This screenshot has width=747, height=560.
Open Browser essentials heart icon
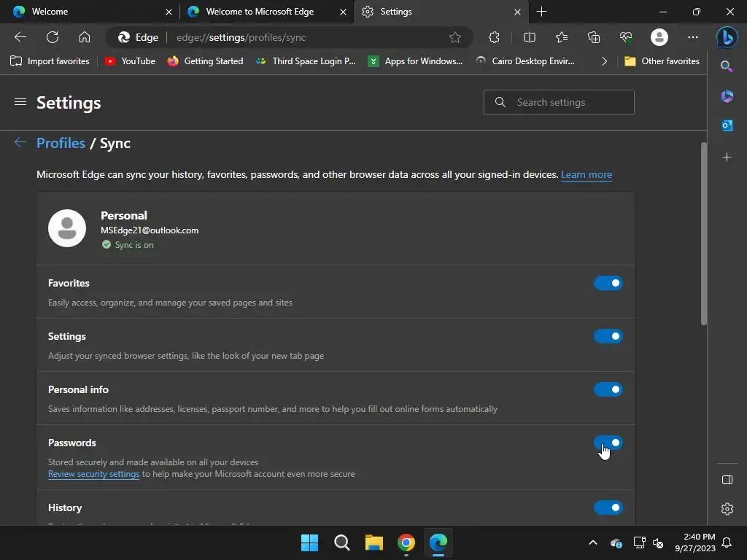(625, 37)
